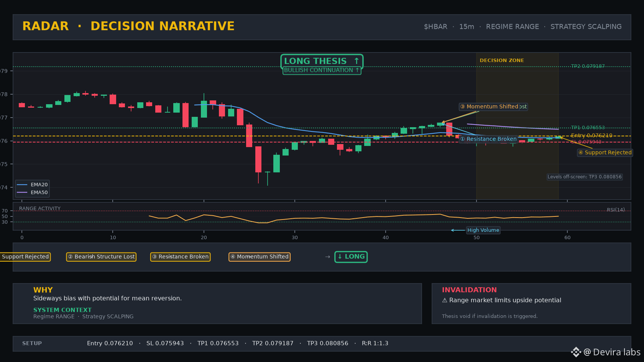Click Entry 0.076210 in the SETUP bar
Viewport: 644px width, 362px height.
110,343
